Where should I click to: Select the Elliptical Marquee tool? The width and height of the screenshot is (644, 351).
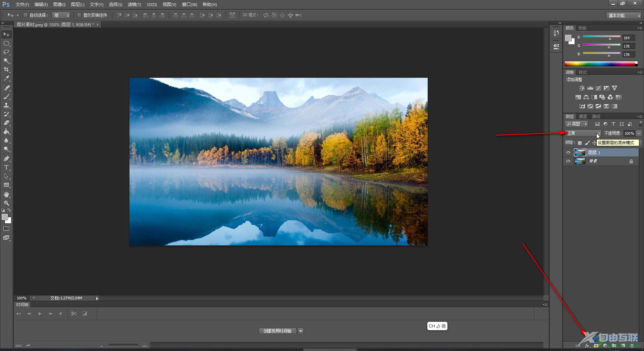(x=6, y=44)
